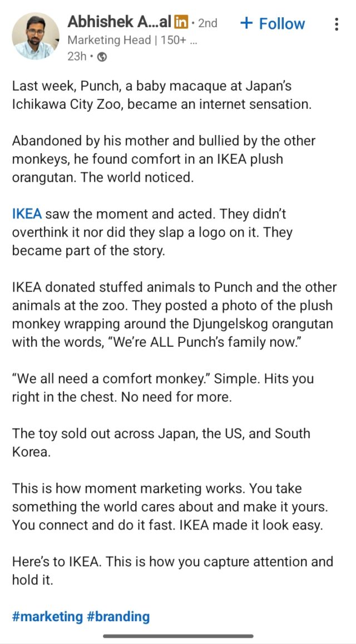The height and width of the screenshot is (644, 356).
Task: Open the post options via the three-dot menu
Action: (x=336, y=23)
